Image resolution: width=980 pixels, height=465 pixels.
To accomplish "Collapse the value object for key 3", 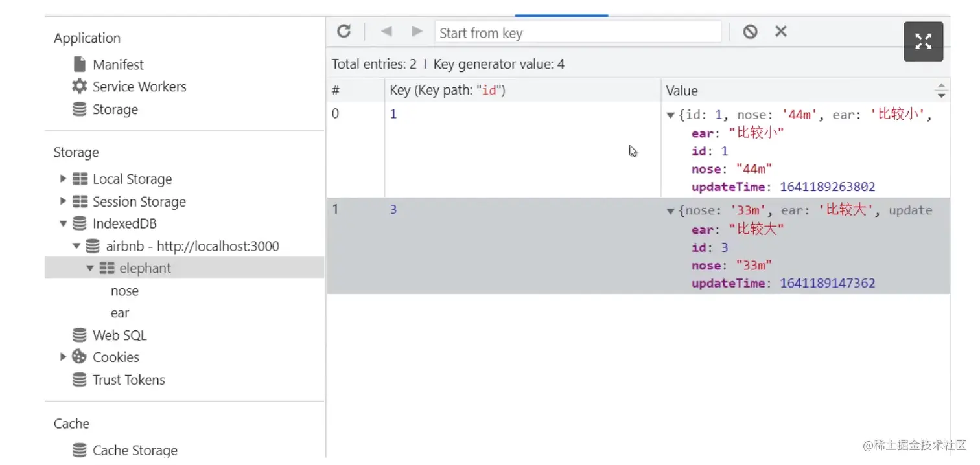I will 671,211.
